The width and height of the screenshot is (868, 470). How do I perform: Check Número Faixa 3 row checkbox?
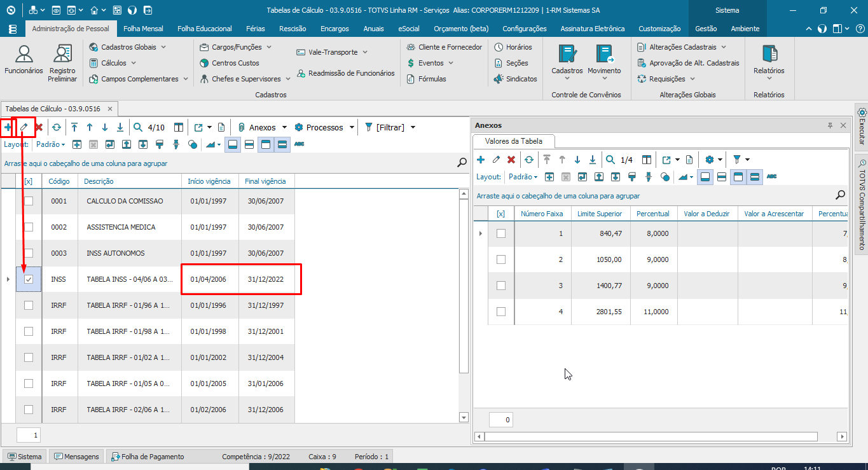501,286
